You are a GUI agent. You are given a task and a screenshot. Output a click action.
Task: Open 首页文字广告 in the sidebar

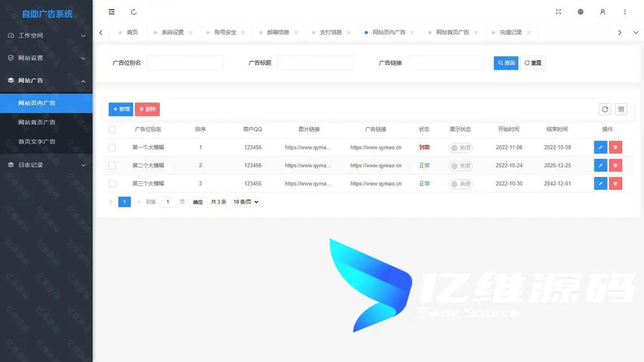[37, 142]
